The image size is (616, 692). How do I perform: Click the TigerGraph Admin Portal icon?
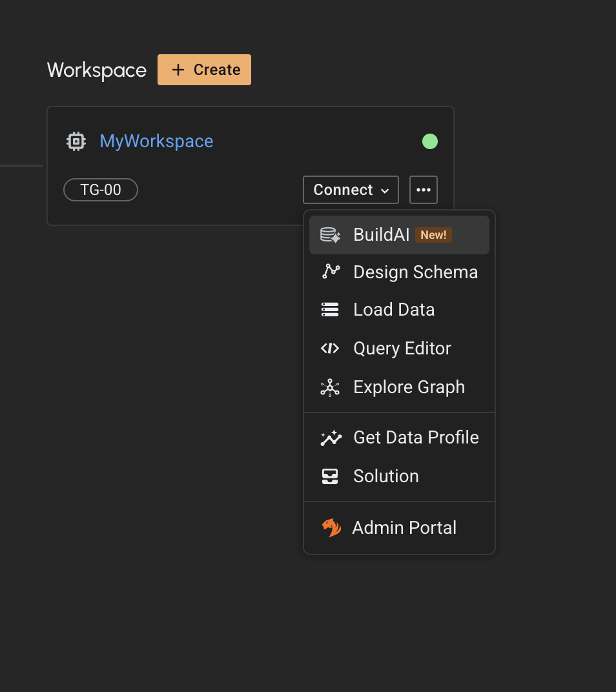pyautogui.click(x=331, y=527)
